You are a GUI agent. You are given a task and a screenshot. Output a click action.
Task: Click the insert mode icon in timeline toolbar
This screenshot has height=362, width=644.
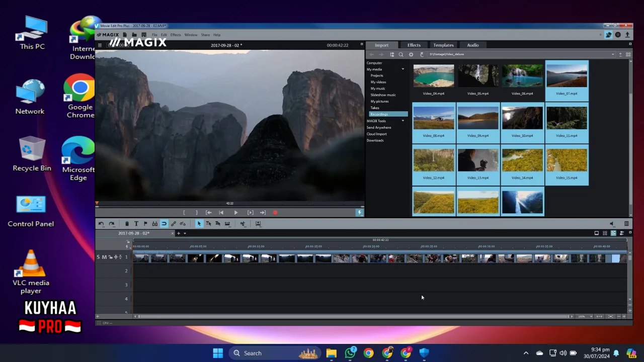pos(258,224)
